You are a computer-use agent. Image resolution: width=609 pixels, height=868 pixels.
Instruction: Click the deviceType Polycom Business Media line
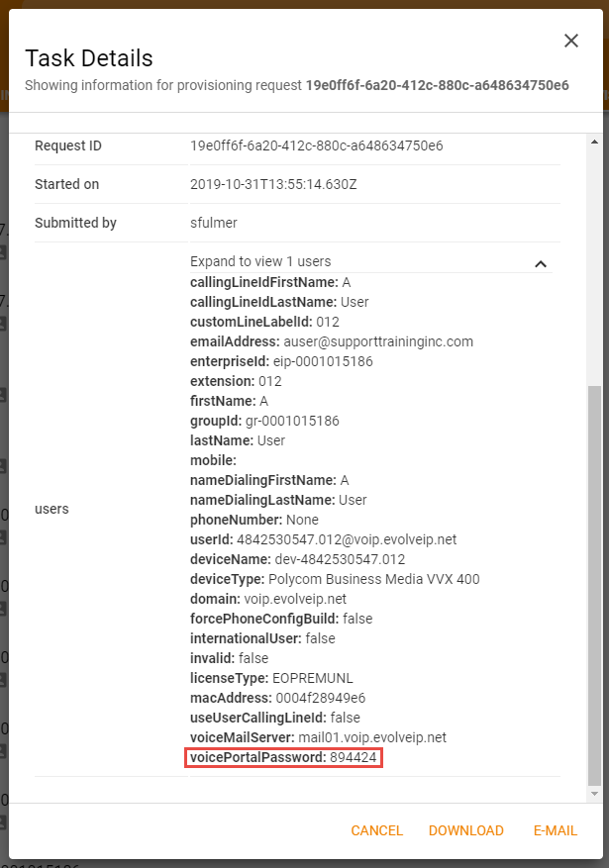coord(335,579)
